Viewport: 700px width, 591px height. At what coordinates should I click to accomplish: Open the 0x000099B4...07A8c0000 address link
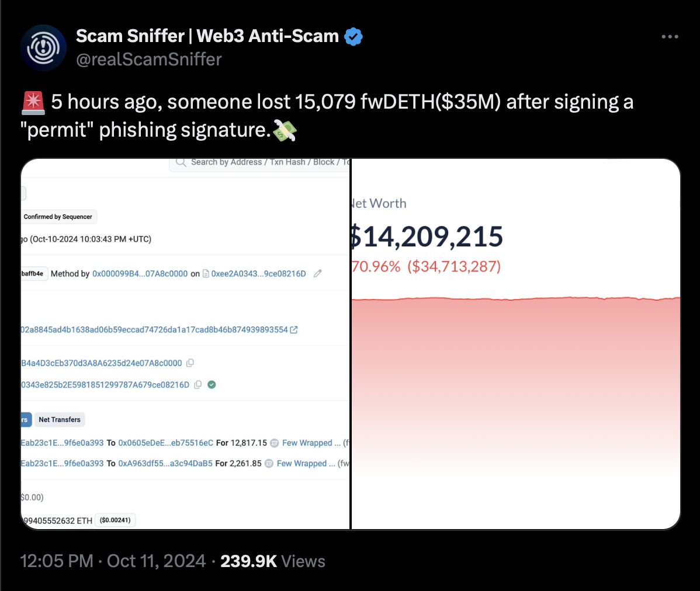coord(140,273)
